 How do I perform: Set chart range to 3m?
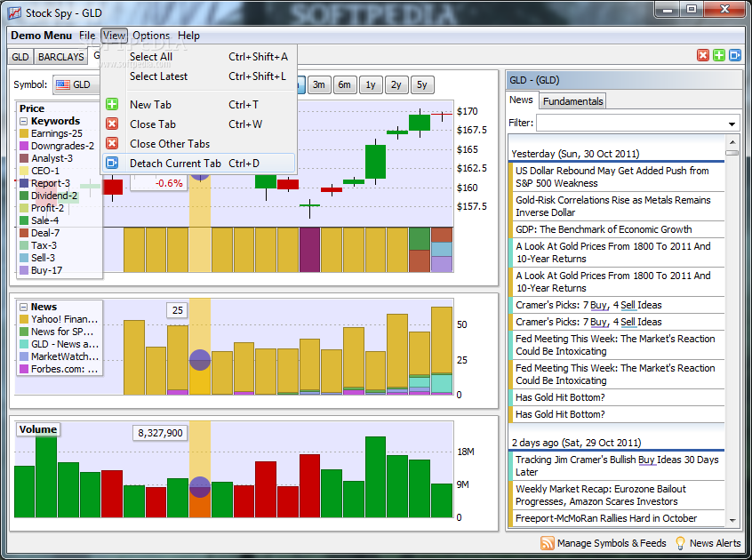319,84
